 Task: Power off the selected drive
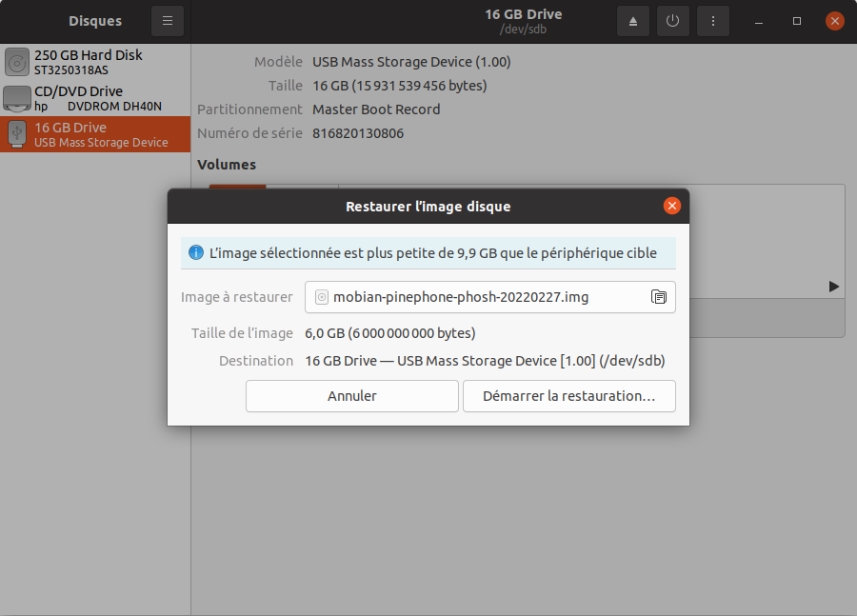coord(672,21)
